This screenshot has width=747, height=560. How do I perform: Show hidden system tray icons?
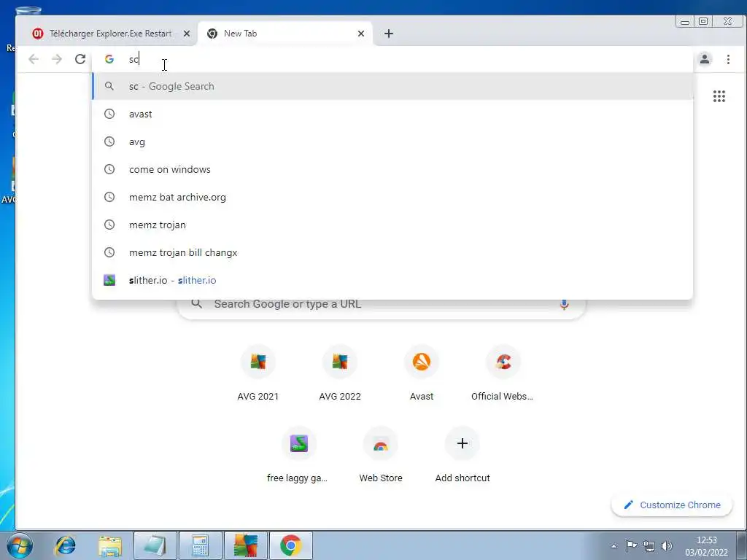614,546
